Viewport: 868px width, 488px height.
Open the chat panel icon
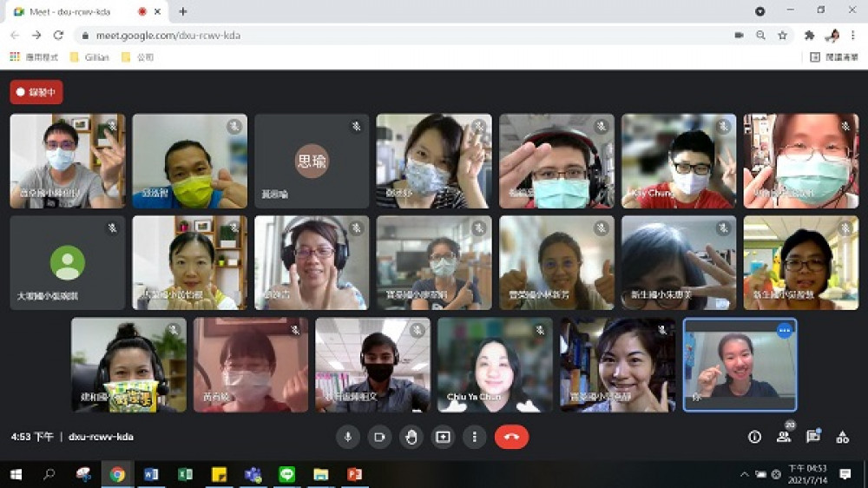click(x=812, y=437)
